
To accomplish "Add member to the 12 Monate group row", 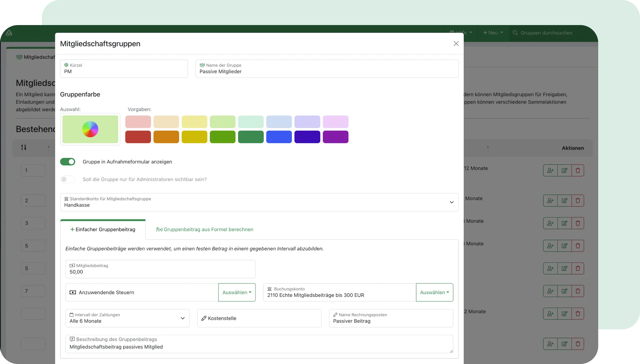I will tap(550, 170).
